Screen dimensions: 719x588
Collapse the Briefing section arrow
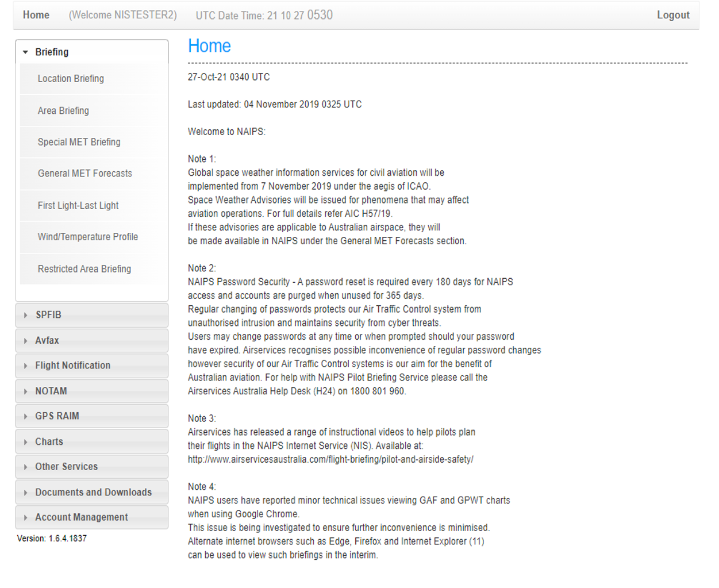25,52
